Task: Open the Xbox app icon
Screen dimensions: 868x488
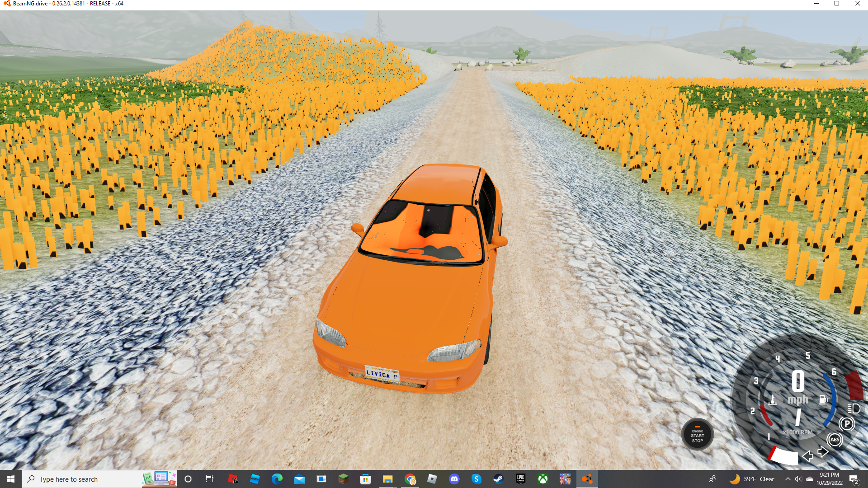Action: 543,479
